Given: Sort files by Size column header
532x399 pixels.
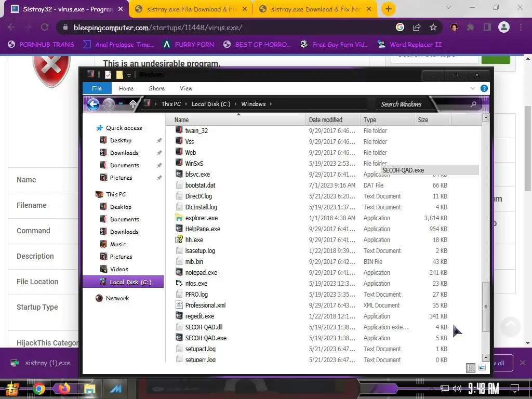Looking at the screenshot, I should (433, 120).
